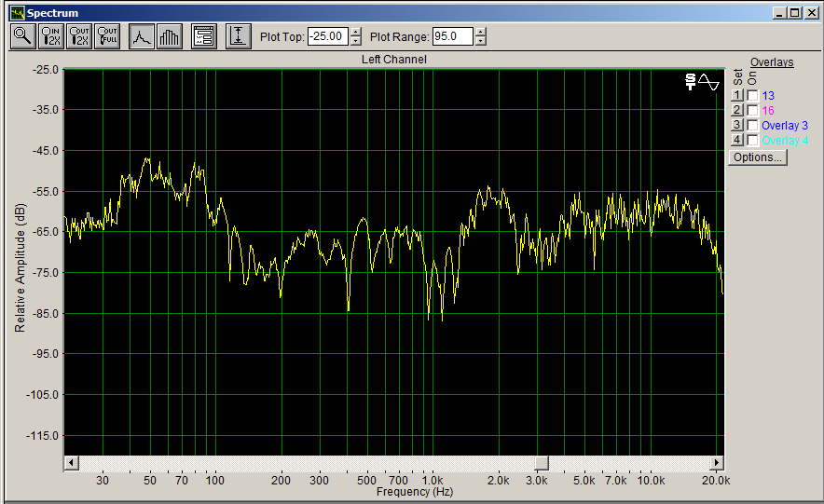This screenshot has width=824, height=504.
Task: Click the Zoom Out Full icon
Action: pyautogui.click(x=107, y=36)
